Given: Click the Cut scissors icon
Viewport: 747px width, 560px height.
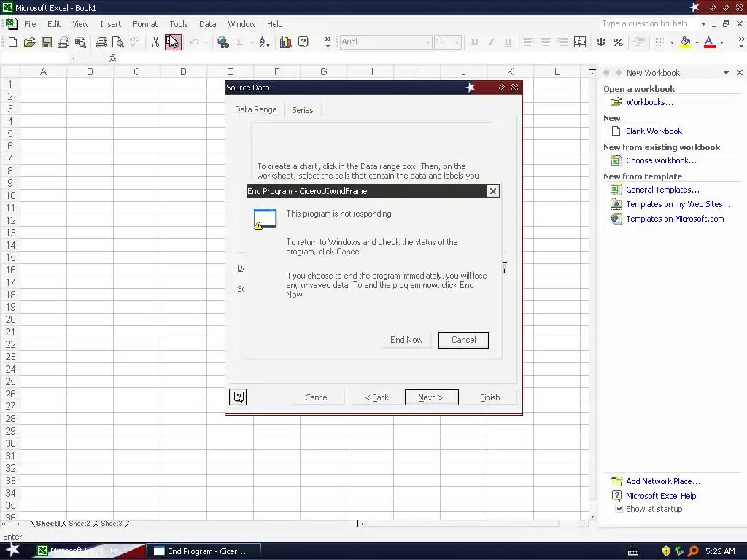Looking at the screenshot, I should click(155, 42).
